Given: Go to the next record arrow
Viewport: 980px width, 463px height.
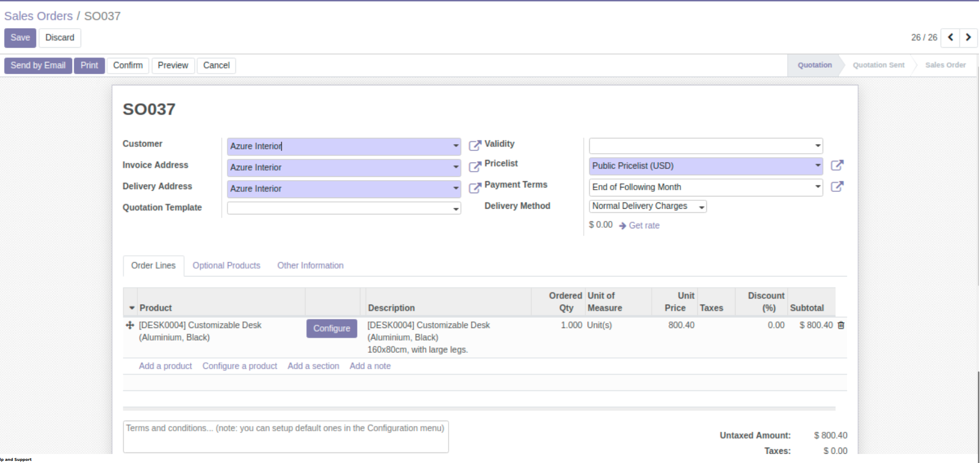Looking at the screenshot, I should 968,38.
